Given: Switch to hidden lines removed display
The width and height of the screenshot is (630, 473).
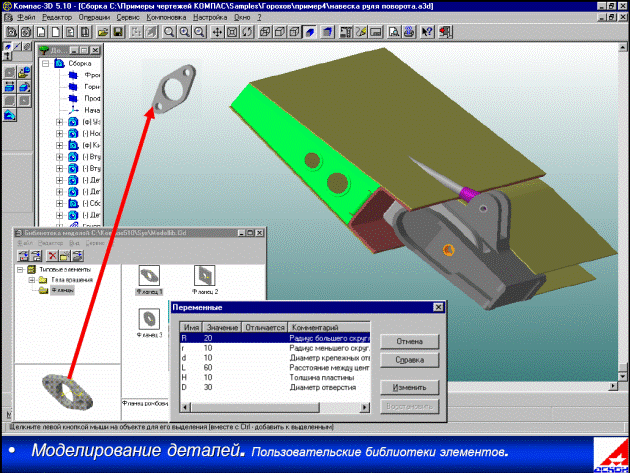Looking at the screenshot, I should 280,32.
